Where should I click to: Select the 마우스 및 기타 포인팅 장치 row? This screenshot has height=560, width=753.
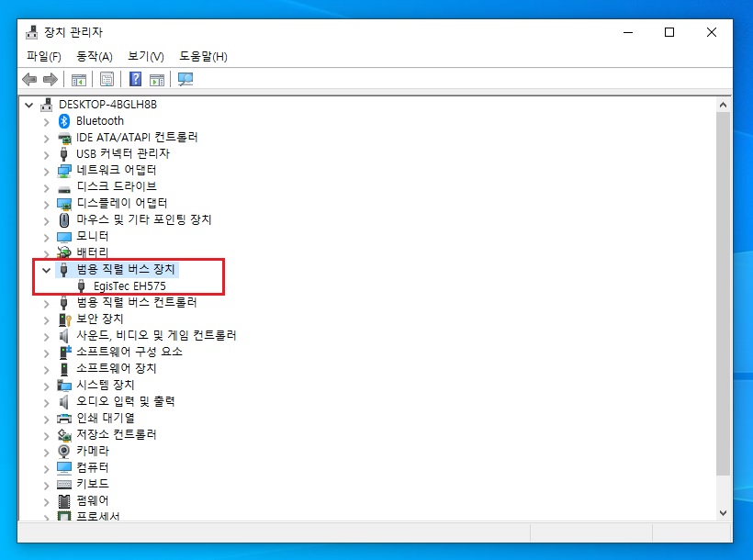coord(144,220)
